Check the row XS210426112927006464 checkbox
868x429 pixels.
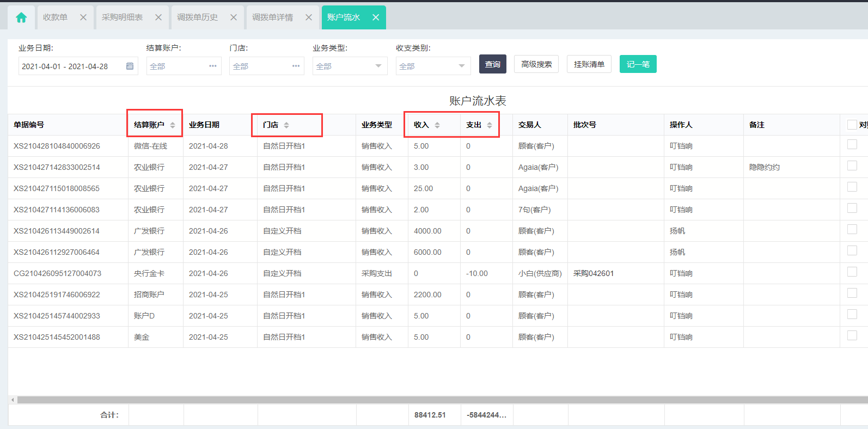click(852, 250)
